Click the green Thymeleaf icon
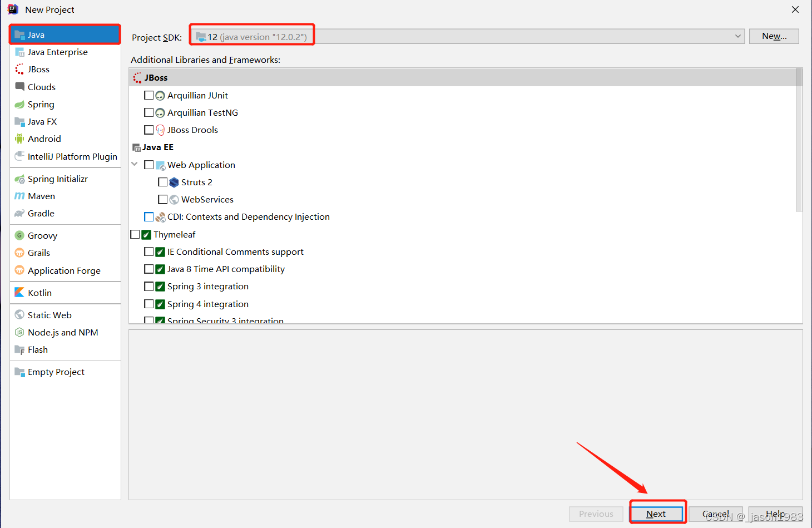 (x=146, y=235)
